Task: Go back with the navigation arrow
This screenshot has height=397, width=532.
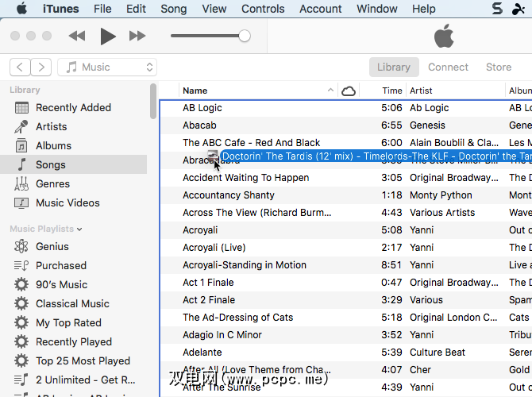Action: tap(21, 67)
